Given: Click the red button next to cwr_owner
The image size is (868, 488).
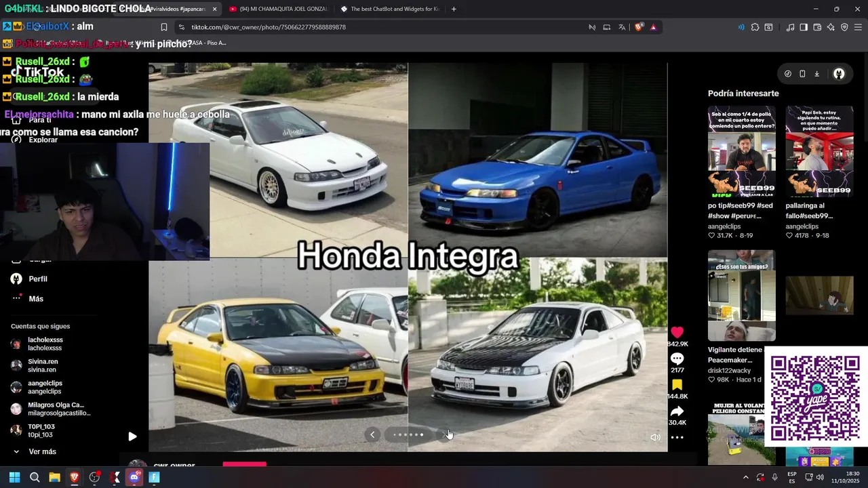Looking at the screenshot, I should click(x=244, y=464).
